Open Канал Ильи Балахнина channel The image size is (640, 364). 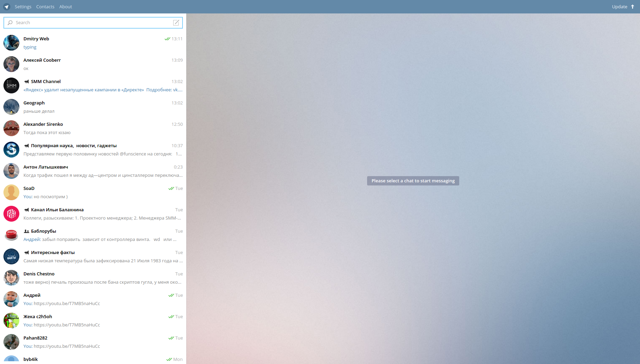(93, 214)
